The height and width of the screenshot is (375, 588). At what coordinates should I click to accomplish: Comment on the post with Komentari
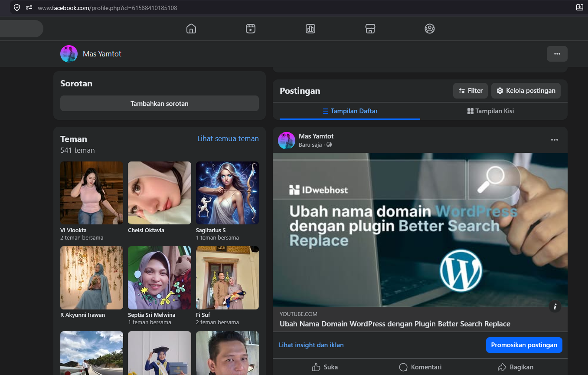(420, 367)
